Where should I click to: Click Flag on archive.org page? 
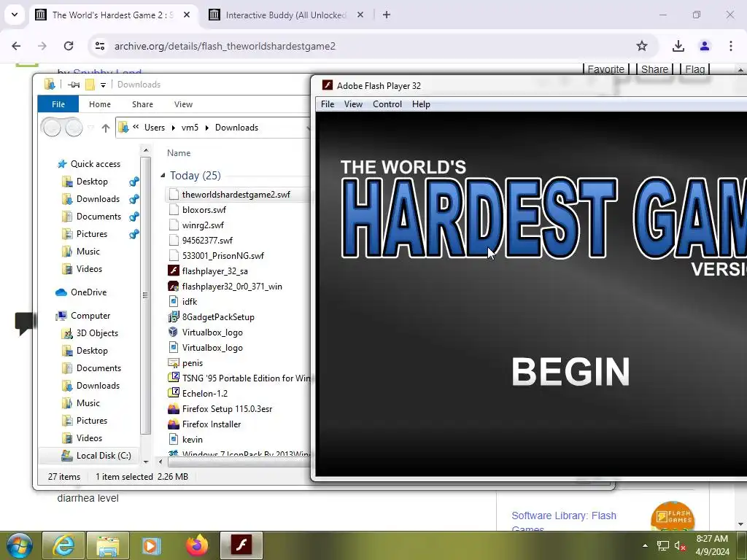tap(695, 69)
